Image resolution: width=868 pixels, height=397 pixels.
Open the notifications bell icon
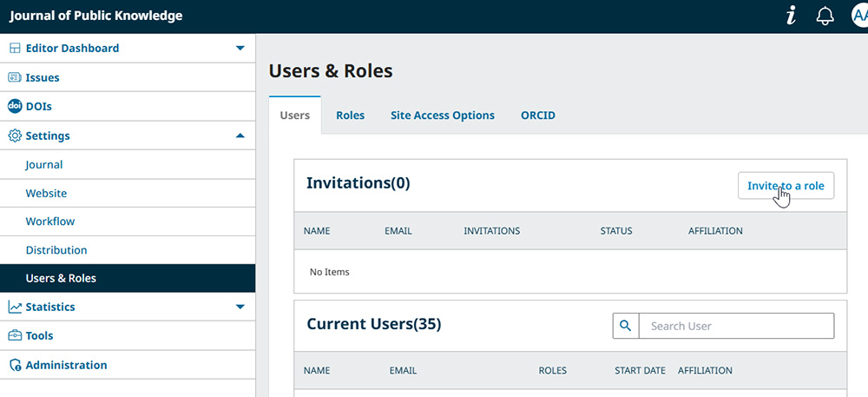pyautogui.click(x=825, y=16)
